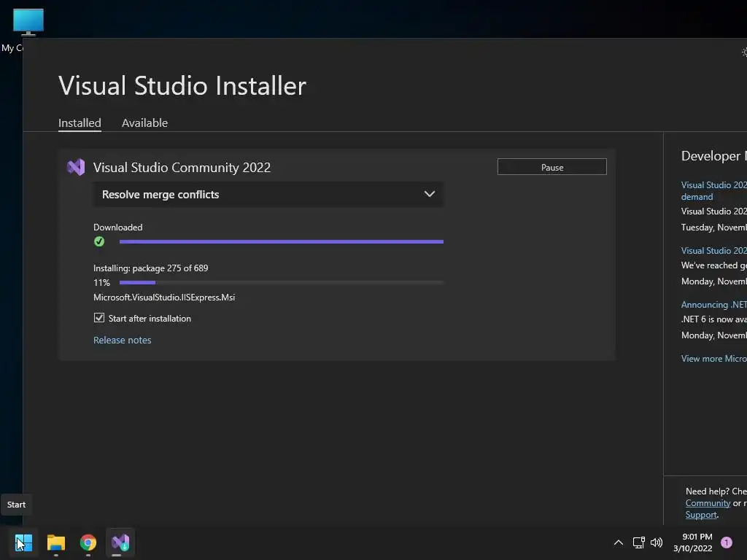The height and width of the screenshot is (560, 747).
Task: Click the sun theme icon
Action: (x=744, y=52)
